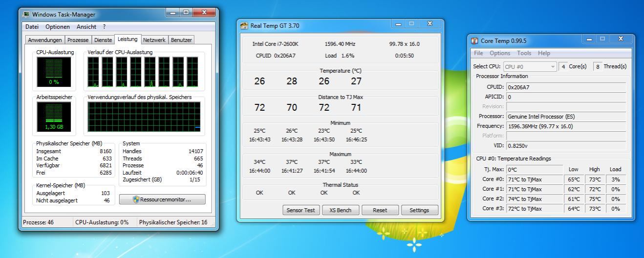Minimize the Windows Task-Manager window
Viewport: 644px width, 258px height.
pos(173,12)
